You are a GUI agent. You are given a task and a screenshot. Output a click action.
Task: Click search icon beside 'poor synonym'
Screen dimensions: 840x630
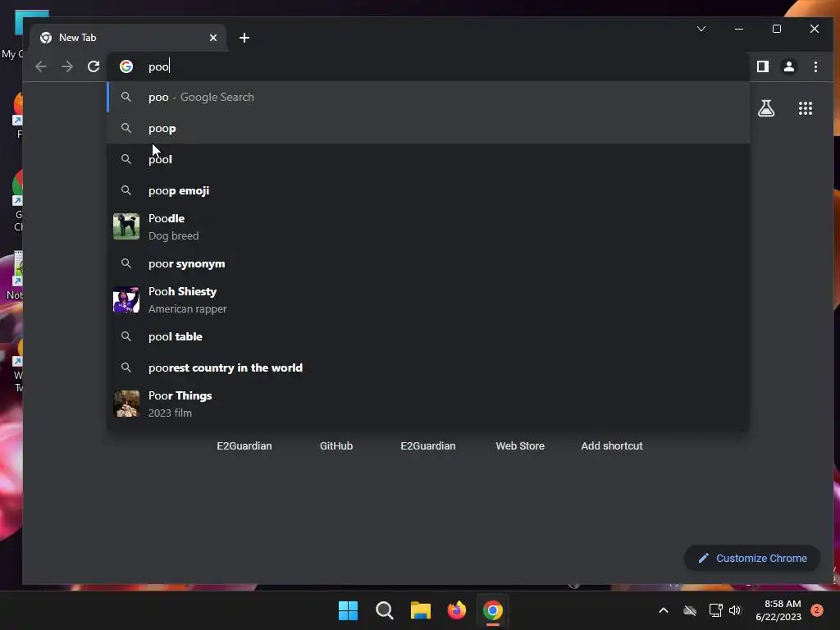pos(126,263)
